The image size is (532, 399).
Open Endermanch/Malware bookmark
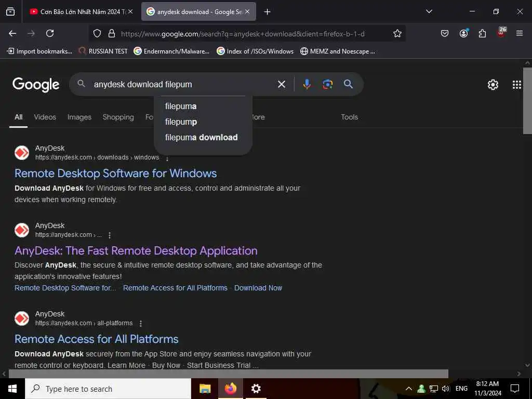(171, 51)
